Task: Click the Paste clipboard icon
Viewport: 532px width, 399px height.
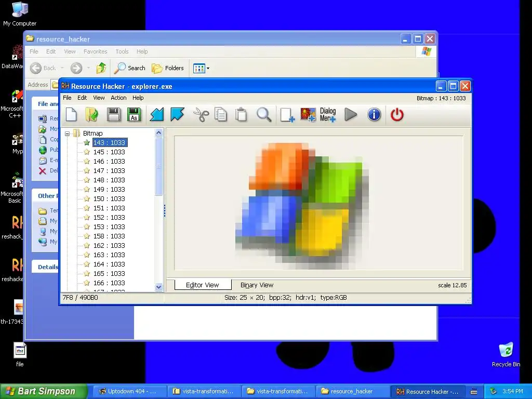Action: (x=241, y=114)
